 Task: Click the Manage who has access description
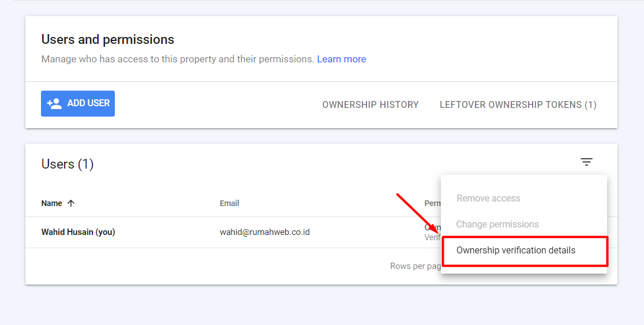(x=178, y=59)
